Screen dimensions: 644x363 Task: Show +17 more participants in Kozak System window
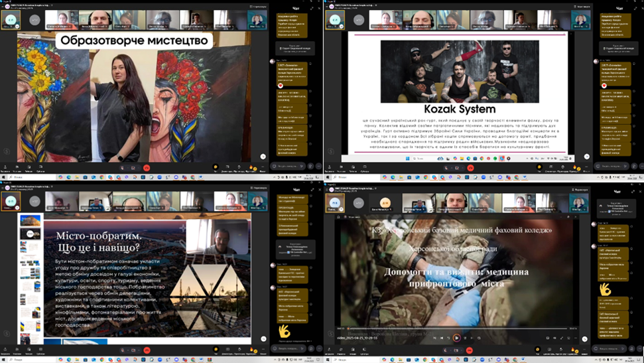pos(359,19)
